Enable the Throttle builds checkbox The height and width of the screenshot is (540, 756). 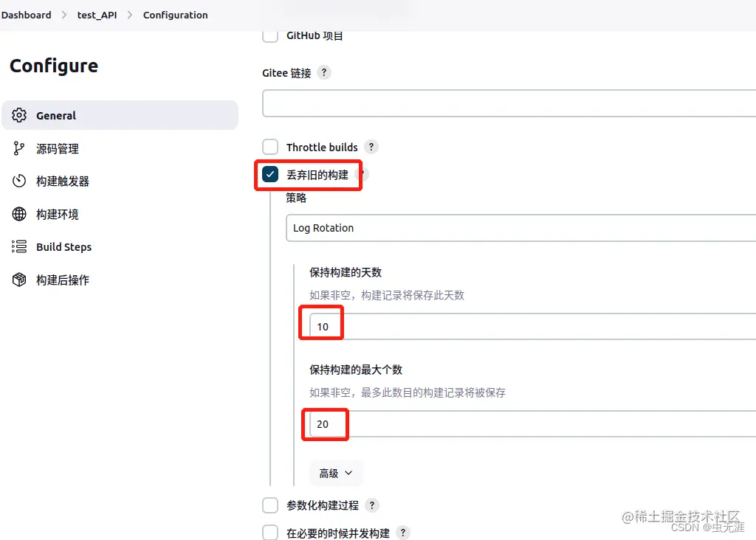[270, 147]
